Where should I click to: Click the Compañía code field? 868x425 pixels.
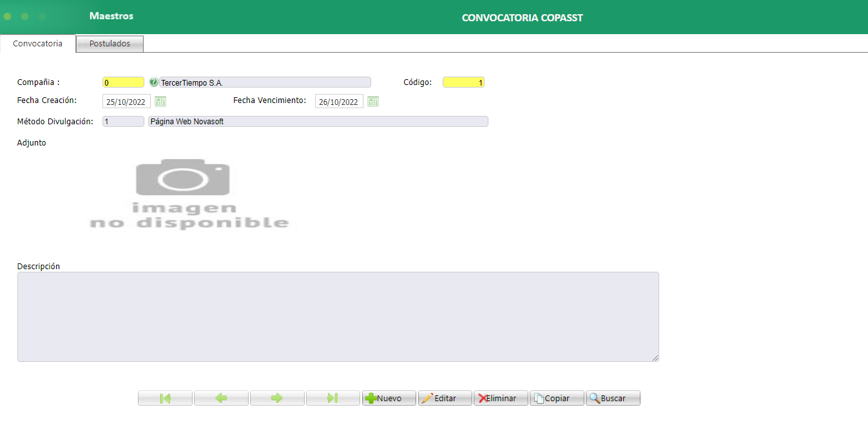tap(123, 82)
